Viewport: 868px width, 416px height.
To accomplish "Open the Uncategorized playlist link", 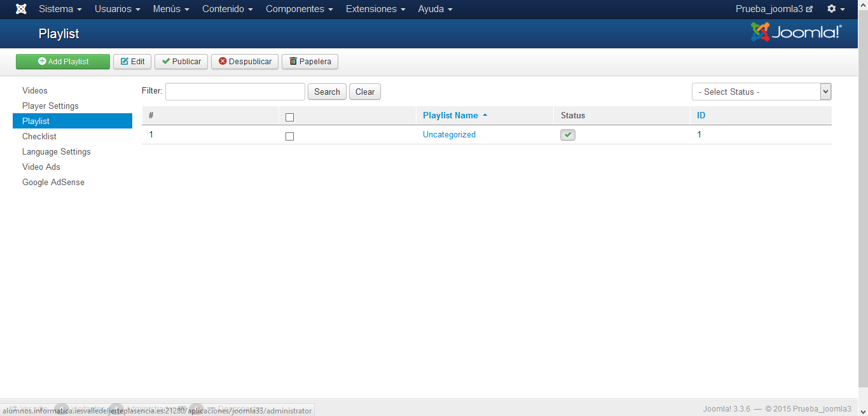I will pyautogui.click(x=449, y=135).
